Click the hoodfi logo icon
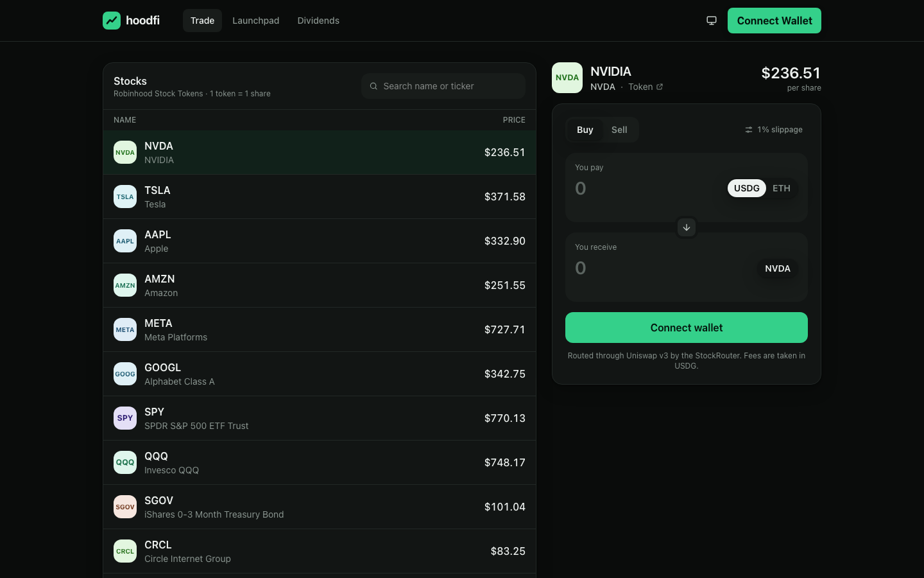 point(112,21)
